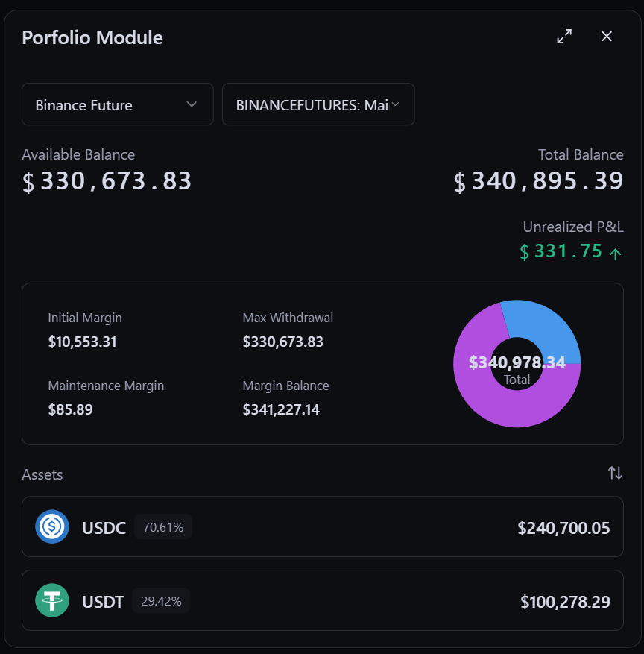Click the USDT 29.42% percentage badge
The height and width of the screenshot is (654, 644).
coord(161,600)
